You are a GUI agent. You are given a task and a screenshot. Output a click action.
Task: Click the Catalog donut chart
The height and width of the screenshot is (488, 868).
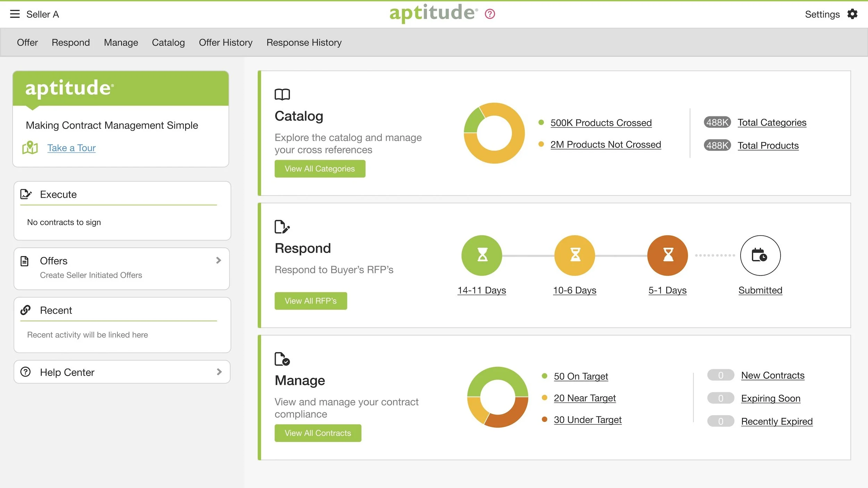tap(494, 133)
